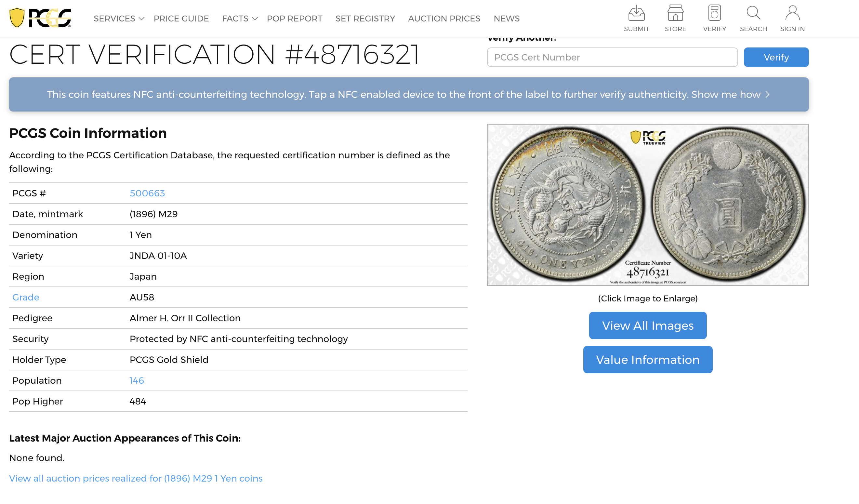The image size is (859, 504).
Task: Select the '(1896) M29' date value
Action: click(x=154, y=214)
